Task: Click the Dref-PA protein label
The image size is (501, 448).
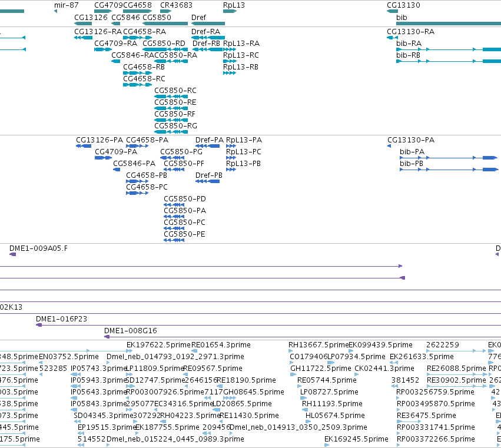Action: pos(209,140)
